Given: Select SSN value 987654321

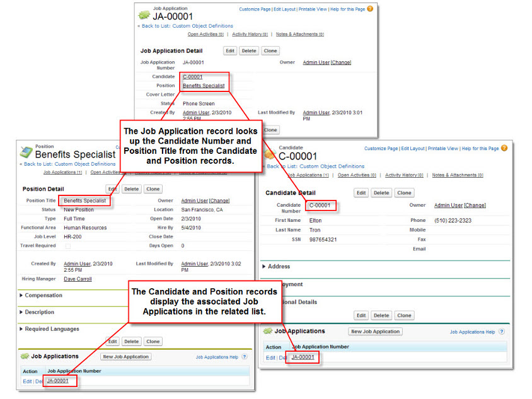Looking at the screenshot, I should (x=323, y=240).
